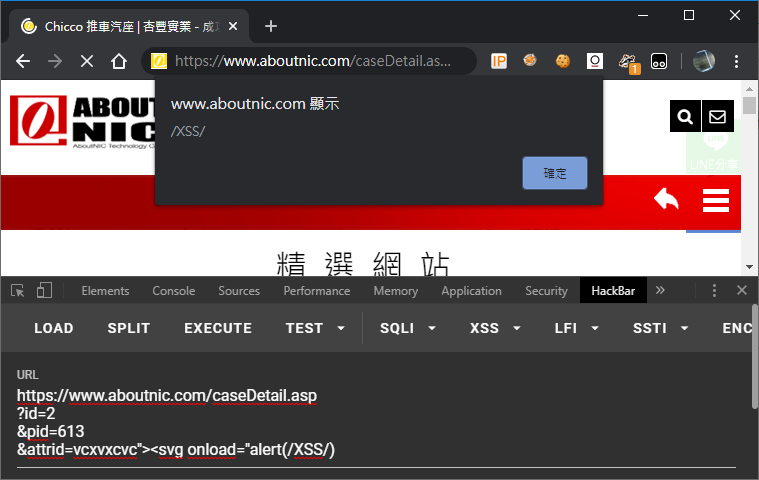Switch to the Sources tab
Screen dimensions: 759x480
239,291
